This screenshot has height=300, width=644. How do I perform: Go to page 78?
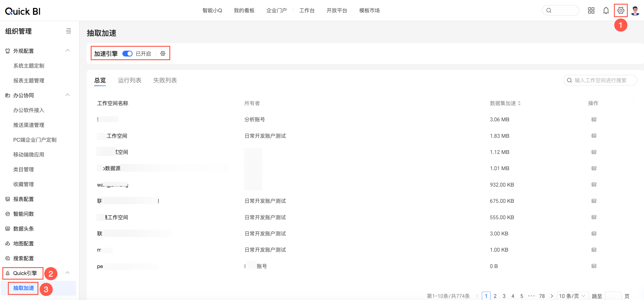click(542, 296)
